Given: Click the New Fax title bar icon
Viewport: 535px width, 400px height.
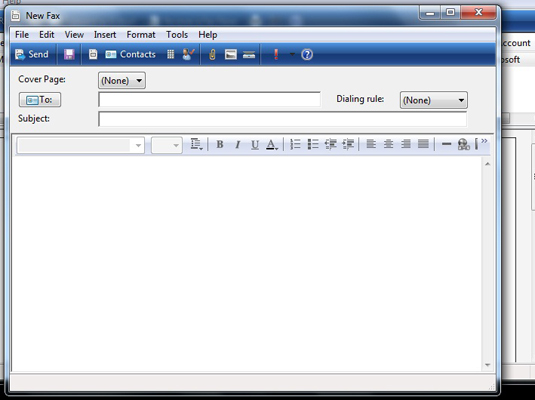Looking at the screenshot, I should (x=15, y=15).
